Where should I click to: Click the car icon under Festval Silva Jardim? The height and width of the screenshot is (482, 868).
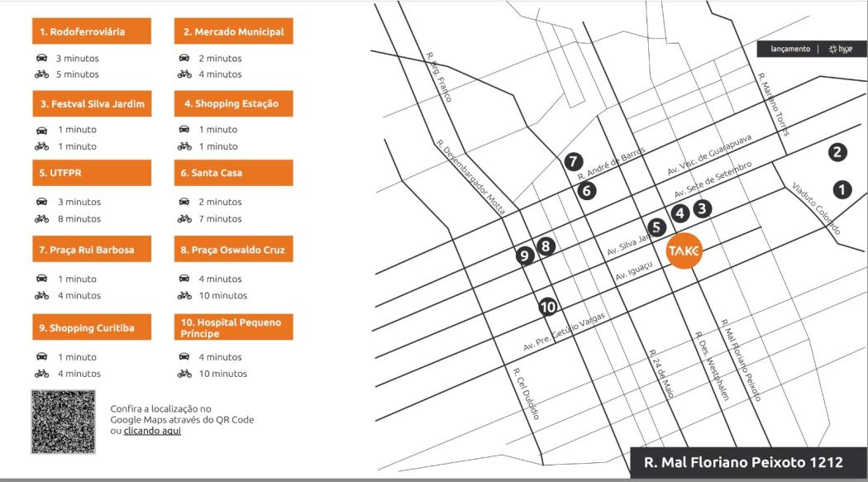point(41,130)
